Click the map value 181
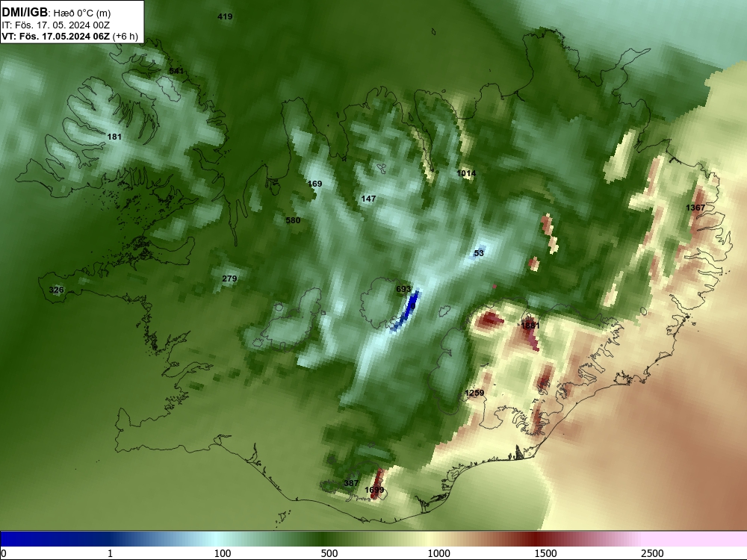This screenshot has height=560, width=747. (x=114, y=137)
